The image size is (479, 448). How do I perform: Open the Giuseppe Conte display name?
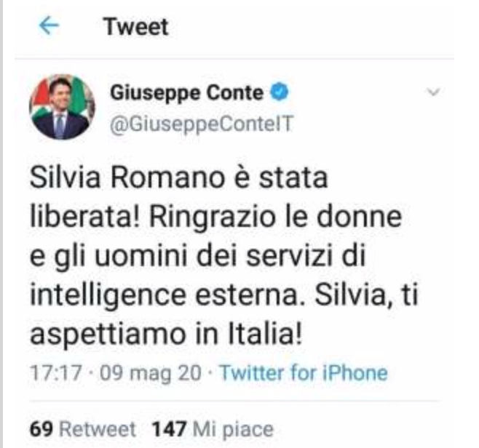(x=186, y=93)
